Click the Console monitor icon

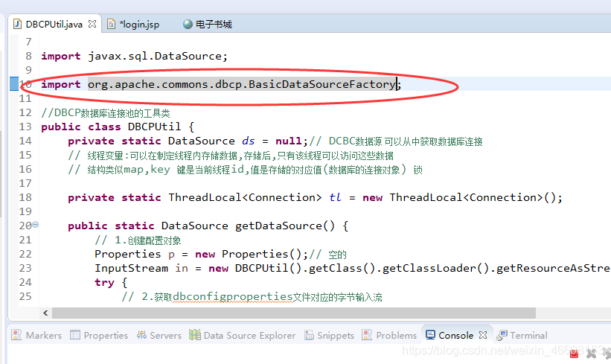coord(430,335)
